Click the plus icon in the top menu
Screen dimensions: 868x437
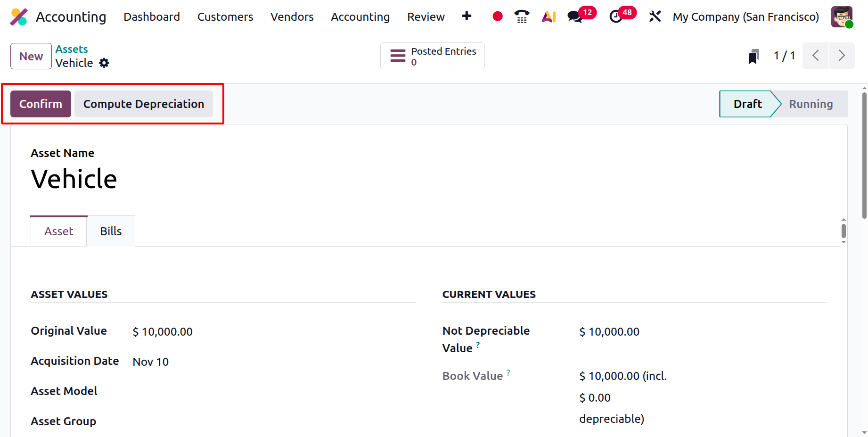pos(467,16)
